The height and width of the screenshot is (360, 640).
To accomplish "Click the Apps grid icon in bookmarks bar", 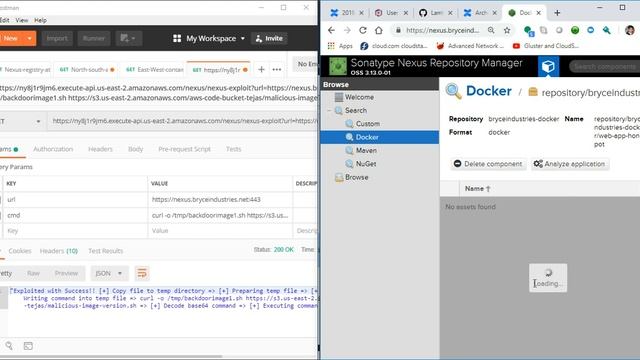I will (331, 46).
